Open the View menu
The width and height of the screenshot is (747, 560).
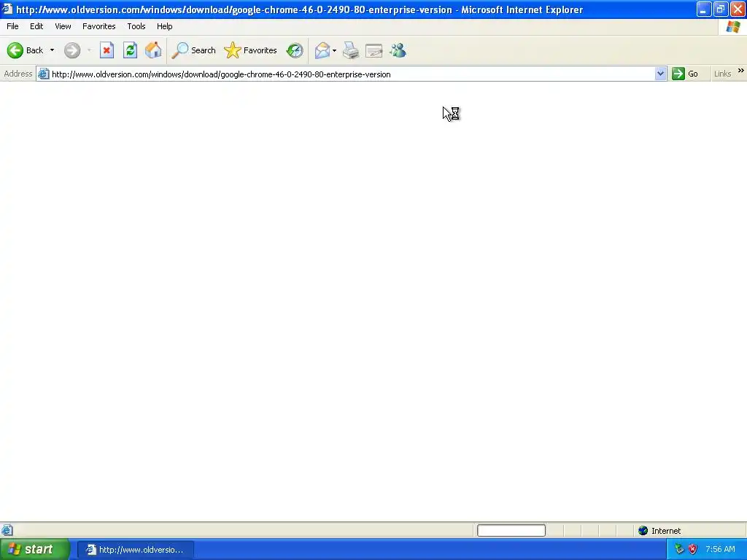tap(63, 26)
